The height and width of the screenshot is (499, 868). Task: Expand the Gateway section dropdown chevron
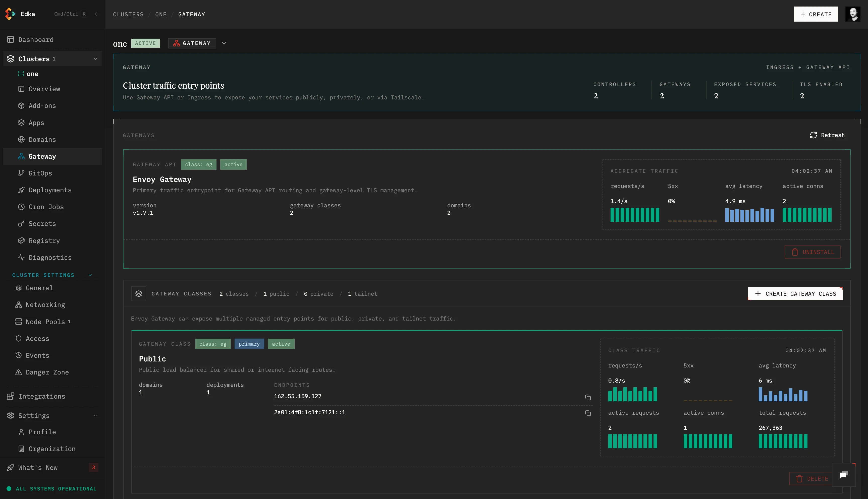click(x=224, y=43)
